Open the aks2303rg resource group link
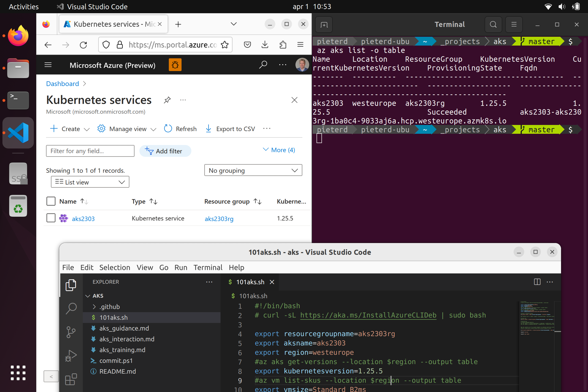This screenshot has height=392, width=588. click(x=219, y=219)
